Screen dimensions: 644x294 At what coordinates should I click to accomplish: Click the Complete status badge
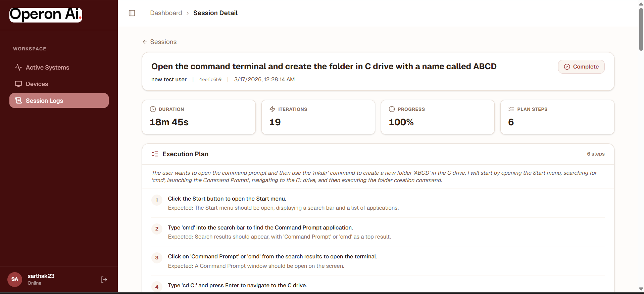click(581, 67)
